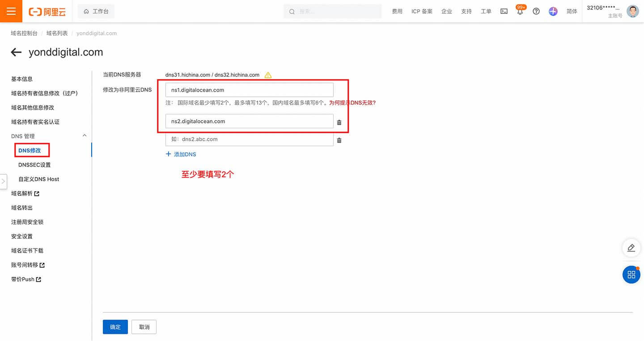
Task: Open 域名转出 in the sidebar
Action: (22, 208)
